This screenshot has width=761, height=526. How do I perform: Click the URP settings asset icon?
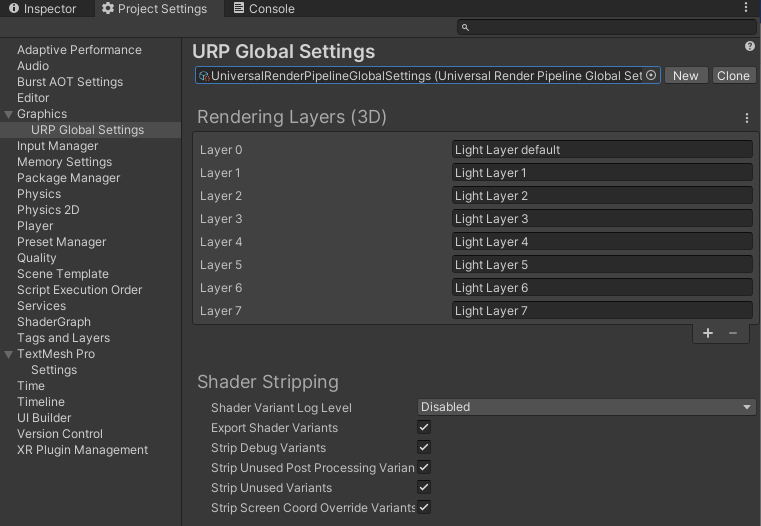(203, 76)
